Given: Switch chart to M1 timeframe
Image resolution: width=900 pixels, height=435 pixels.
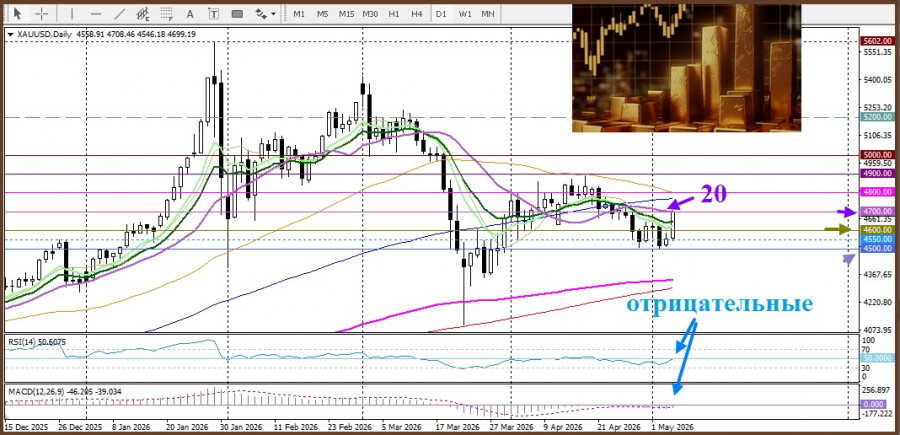Looking at the screenshot, I should click(x=299, y=13).
